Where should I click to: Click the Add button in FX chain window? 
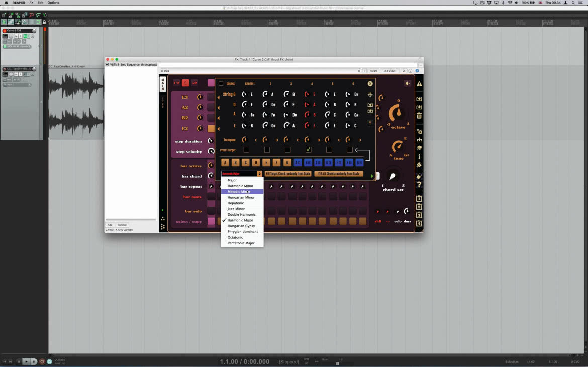click(x=110, y=225)
